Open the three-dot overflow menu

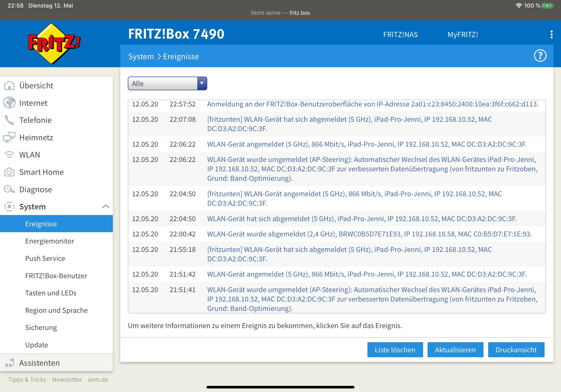pyautogui.click(x=551, y=35)
